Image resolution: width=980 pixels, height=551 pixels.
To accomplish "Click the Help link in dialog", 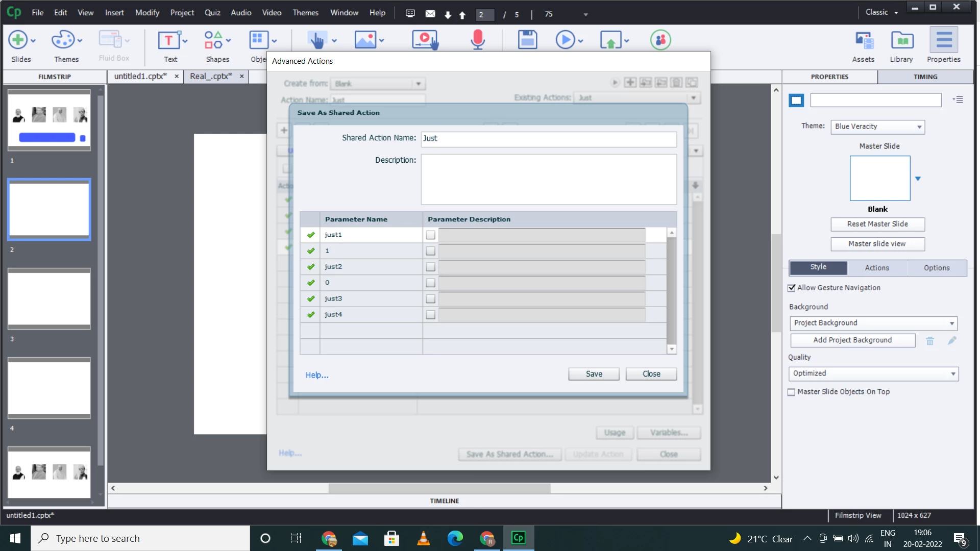I will 317,375.
